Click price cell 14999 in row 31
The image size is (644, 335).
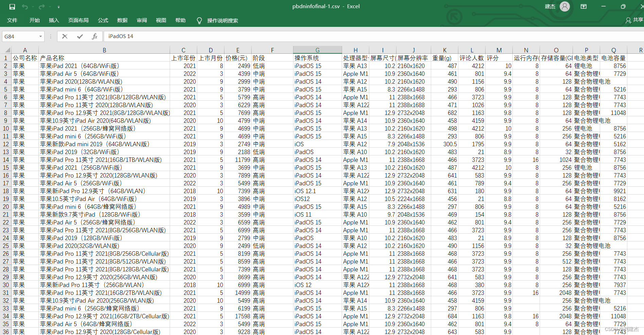coord(238,293)
